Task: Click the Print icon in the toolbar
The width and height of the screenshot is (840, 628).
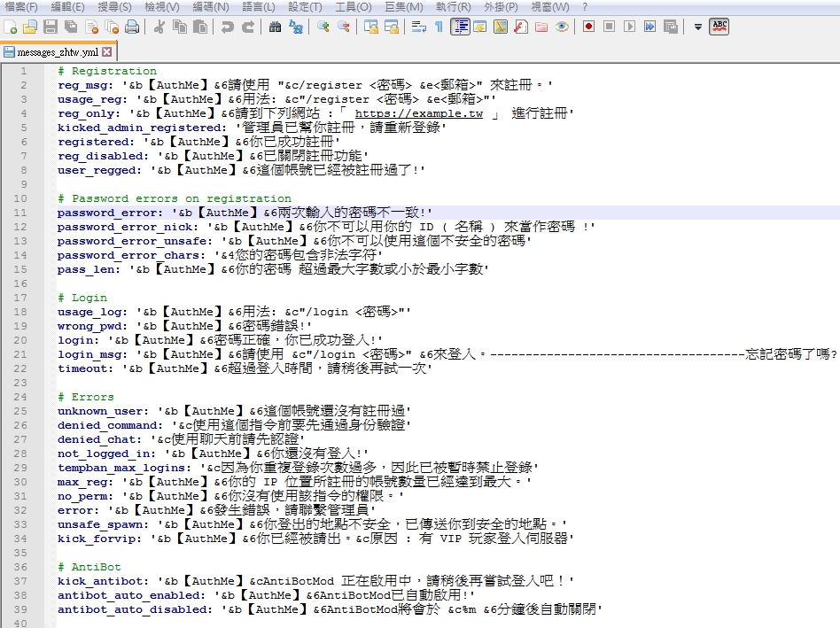Action: [x=132, y=27]
